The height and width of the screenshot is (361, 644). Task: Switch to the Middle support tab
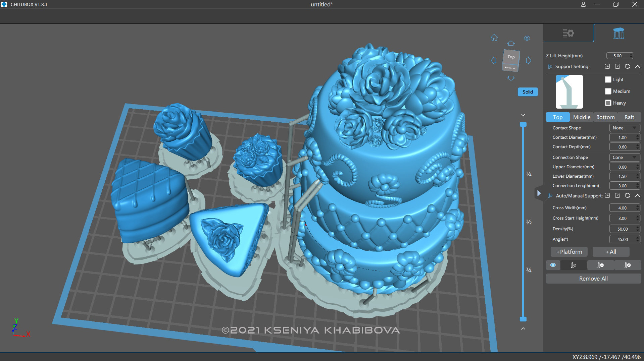[582, 117]
